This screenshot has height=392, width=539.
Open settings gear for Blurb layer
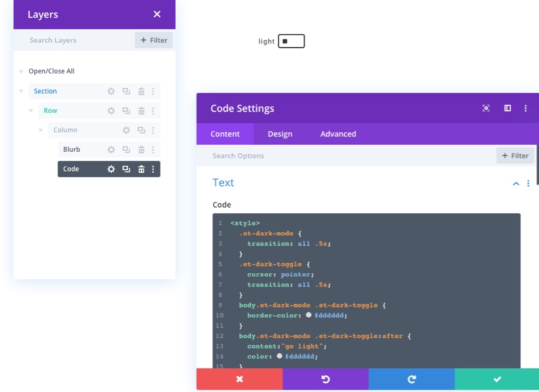click(111, 149)
